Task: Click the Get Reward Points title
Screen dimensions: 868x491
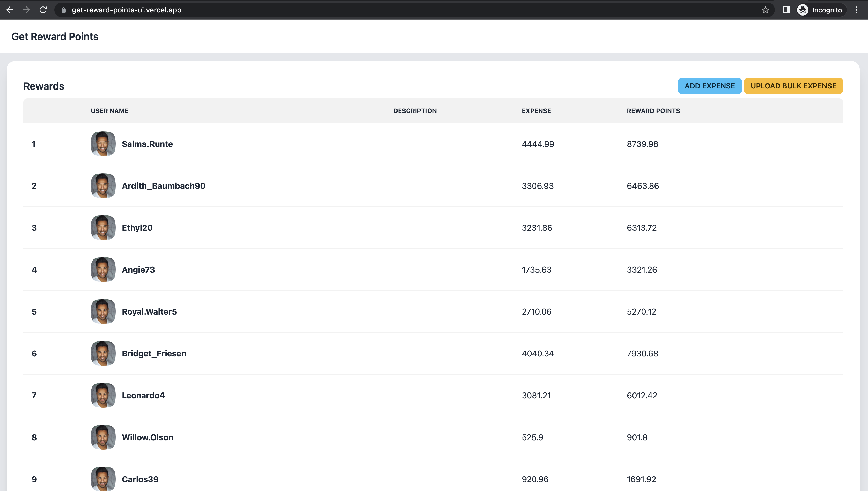Action: 55,36
